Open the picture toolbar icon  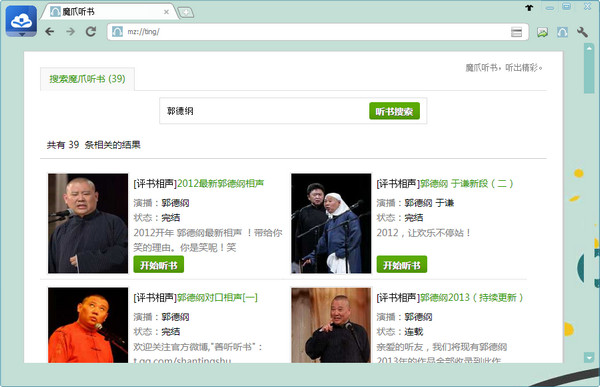(542, 32)
